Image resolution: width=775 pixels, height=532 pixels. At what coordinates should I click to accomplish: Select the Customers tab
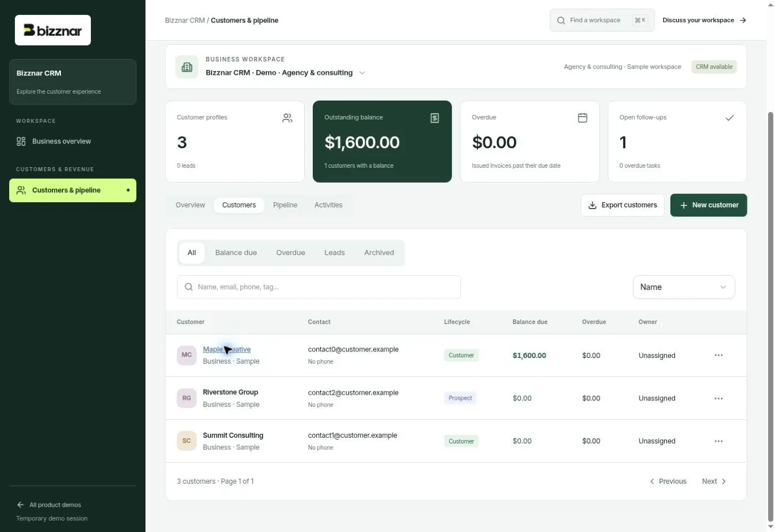click(x=239, y=205)
